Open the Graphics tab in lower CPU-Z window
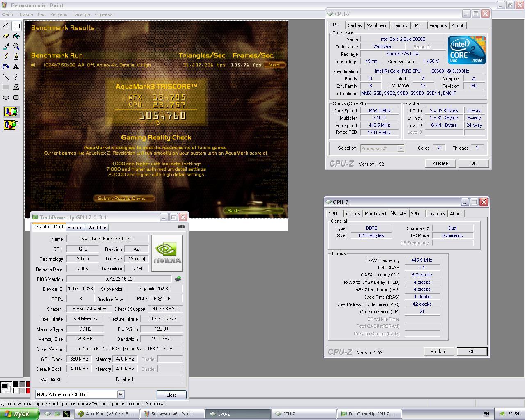 (x=436, y=214)
